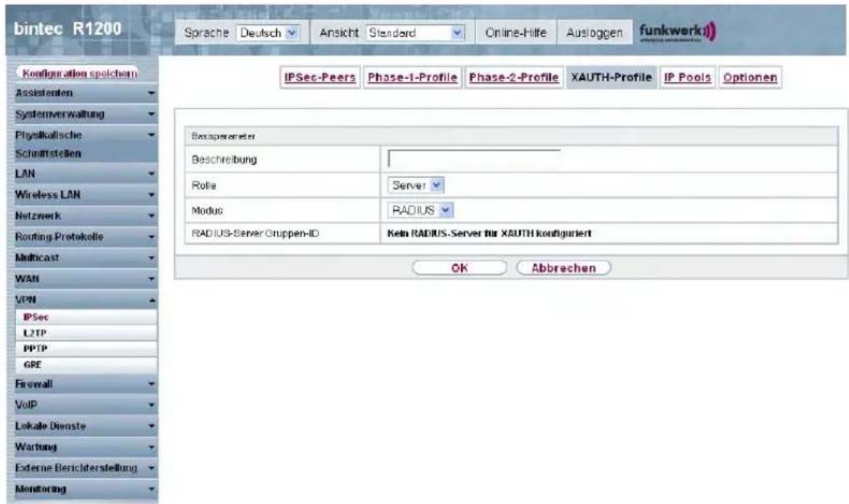The image size is (849, 504).
Task: Focus the Beschreibung text field
Action: pos(474,159)
